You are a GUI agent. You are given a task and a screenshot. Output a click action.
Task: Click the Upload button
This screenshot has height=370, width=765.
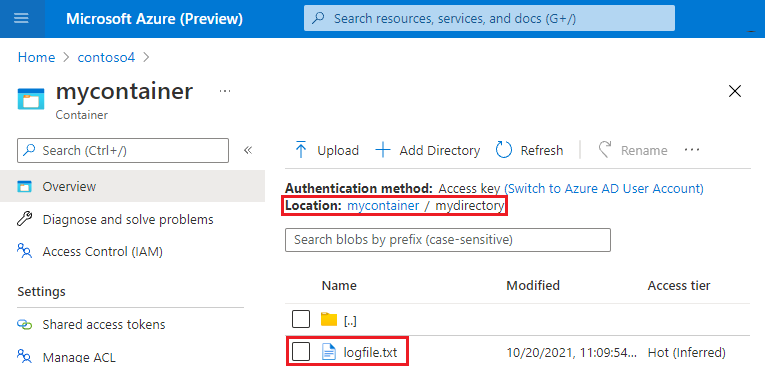click(x=327, y=150)
